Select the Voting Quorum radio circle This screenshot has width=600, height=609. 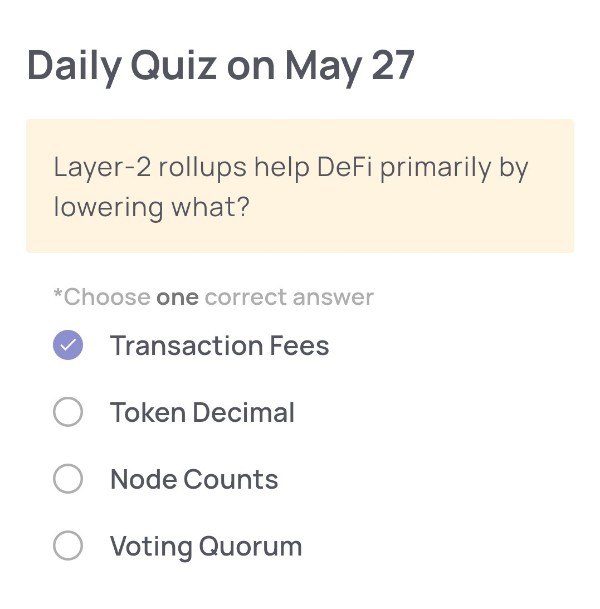click(68, 545)
